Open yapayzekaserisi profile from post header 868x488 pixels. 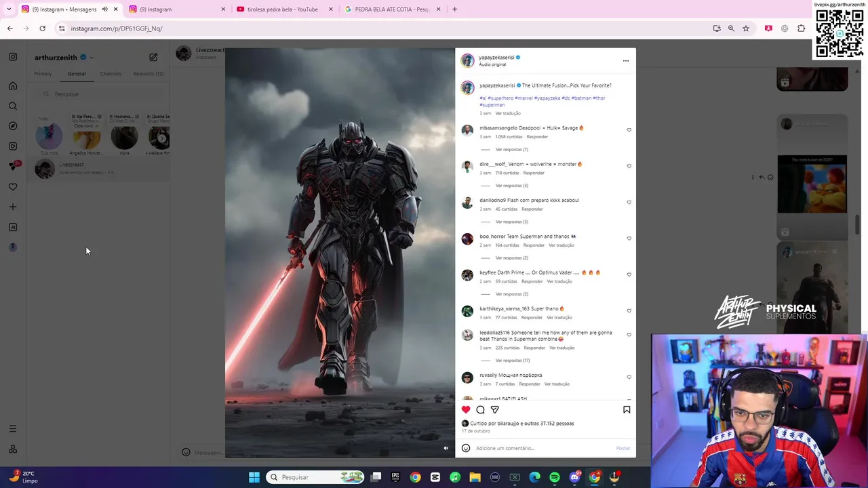pyautogui.click(x=496, y=58)
